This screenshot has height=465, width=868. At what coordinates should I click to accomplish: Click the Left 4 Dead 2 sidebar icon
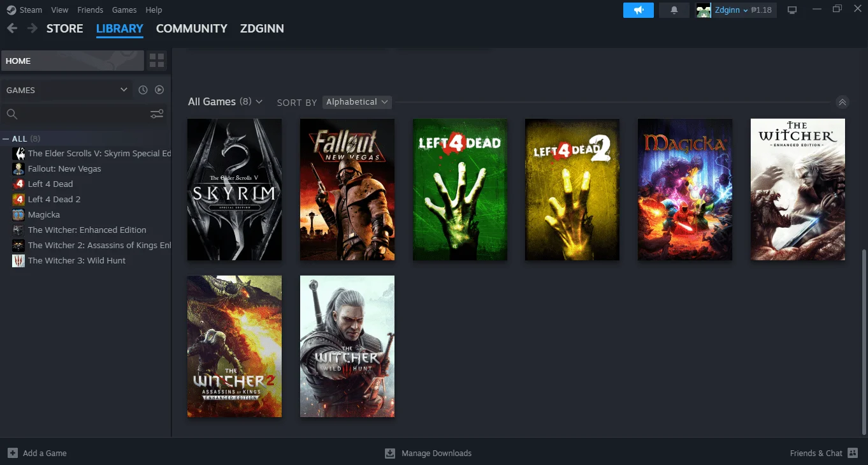(x=18, y=200)
